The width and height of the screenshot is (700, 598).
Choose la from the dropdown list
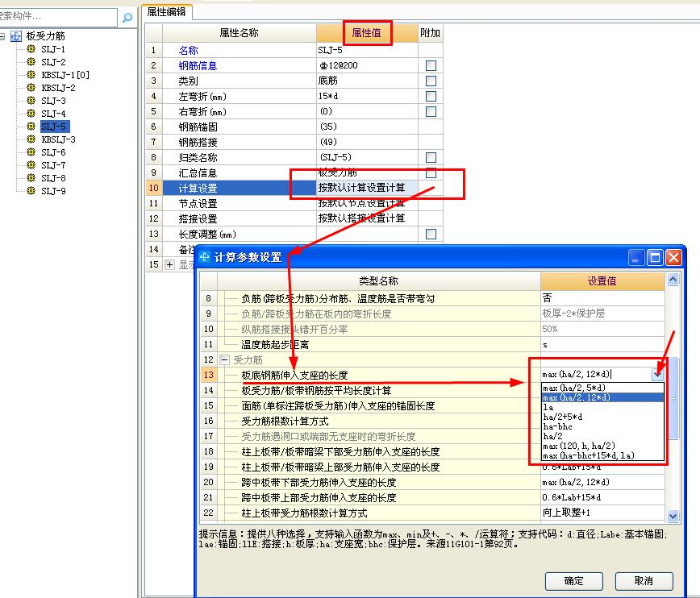(x=602, y=407)
